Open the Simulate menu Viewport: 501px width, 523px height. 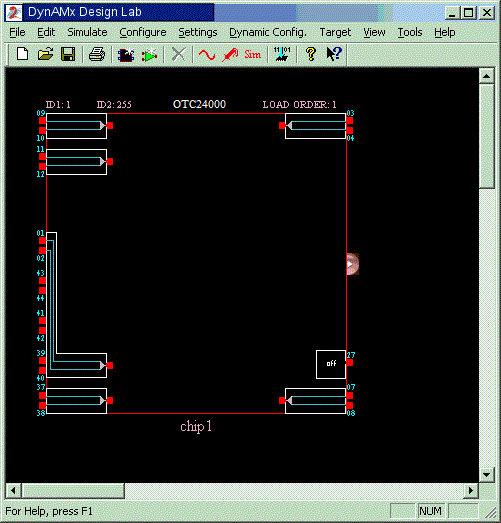point(87,32)
